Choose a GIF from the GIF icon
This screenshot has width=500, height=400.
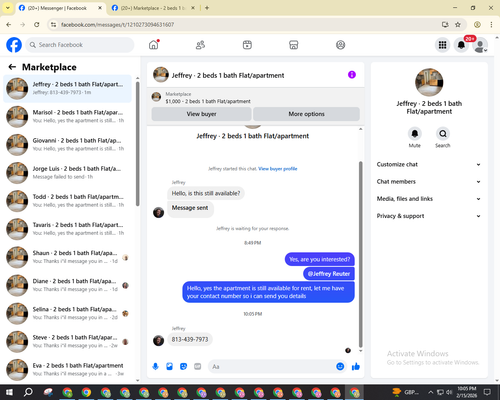(198, 367)
